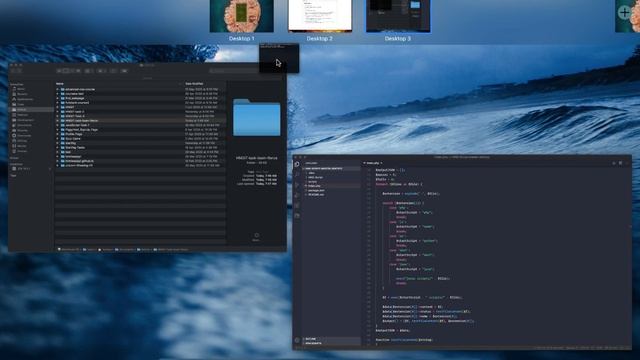Screen dimensions: 640x360
Task: Switch to the Desktop 1 space thumbnail
Action: click(x=242, y=16)
